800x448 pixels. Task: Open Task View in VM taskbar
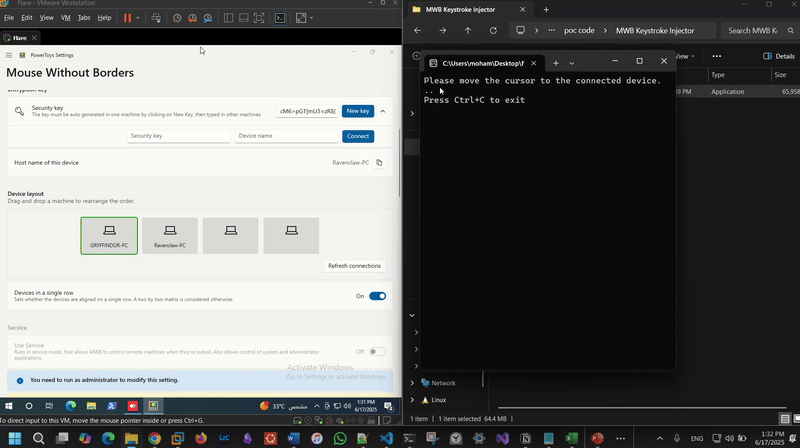point(49,406)
